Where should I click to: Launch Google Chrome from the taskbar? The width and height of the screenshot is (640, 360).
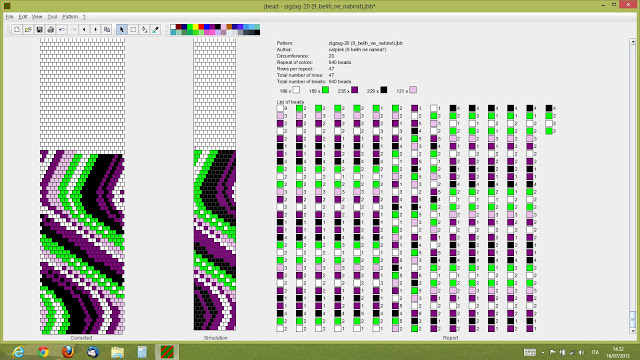[x=43, y=351]
